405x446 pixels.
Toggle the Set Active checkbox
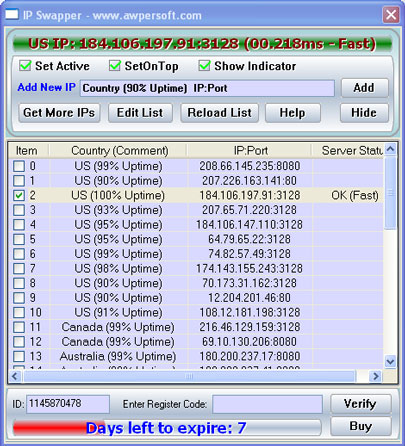(x=25, y=66)
